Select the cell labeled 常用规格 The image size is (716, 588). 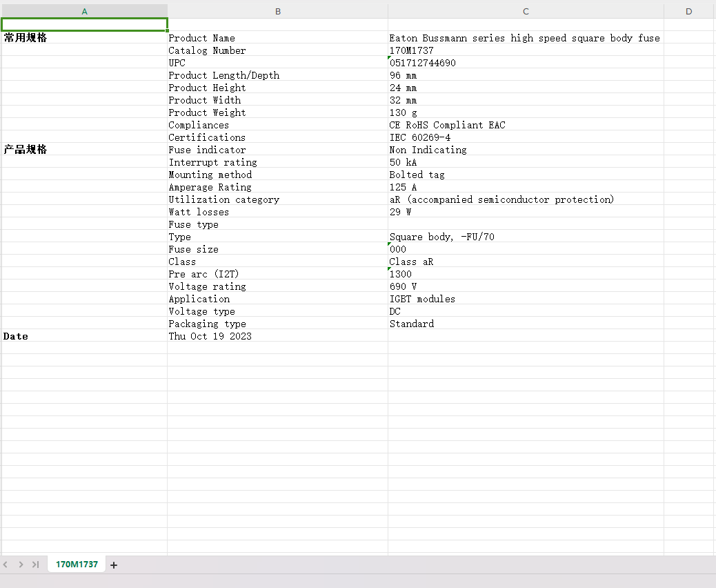click(84, 37)
